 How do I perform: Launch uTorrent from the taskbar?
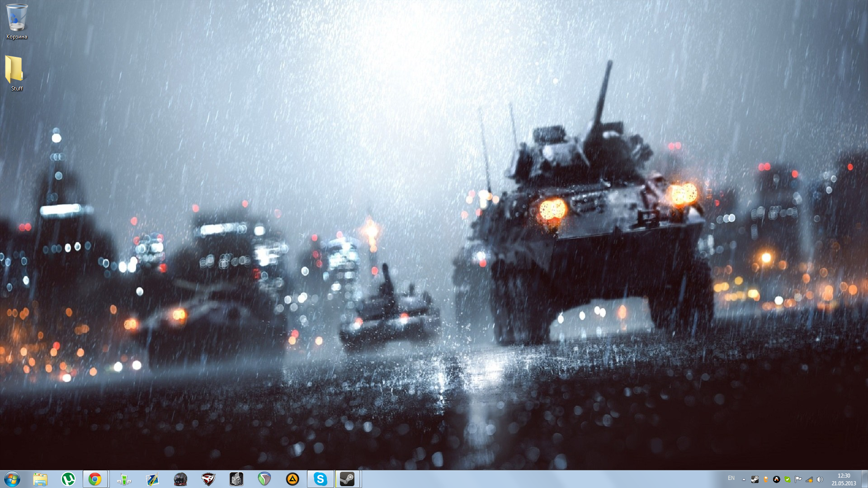[68, 479]
